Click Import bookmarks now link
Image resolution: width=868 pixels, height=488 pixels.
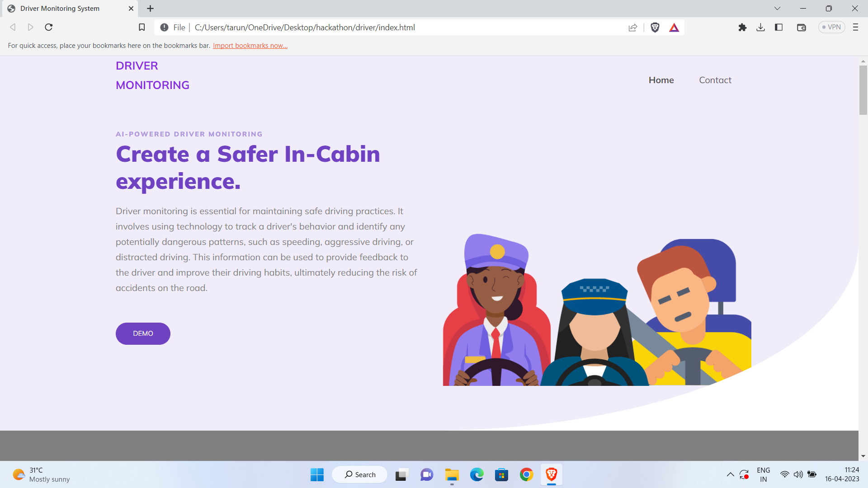[x=250, y=46]
